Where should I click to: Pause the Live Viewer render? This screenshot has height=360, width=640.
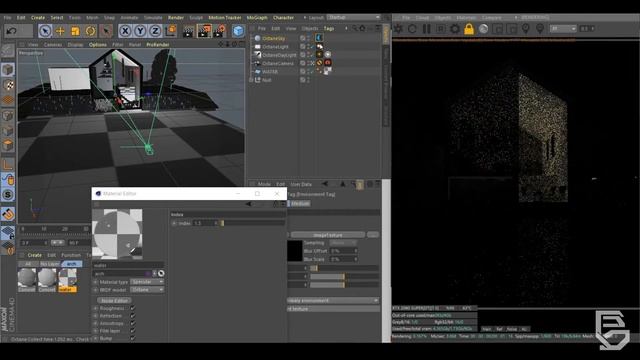427,29
